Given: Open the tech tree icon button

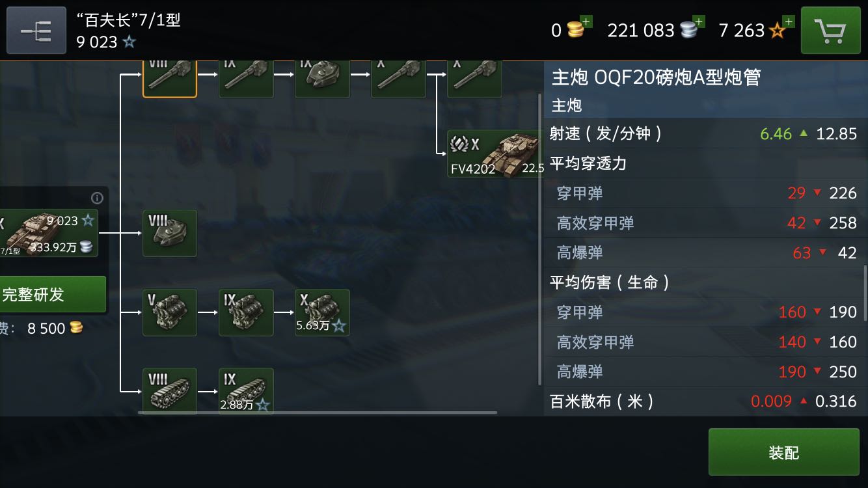Looking at the screenshot, I should pyautogui.click(x=36, y=31).
